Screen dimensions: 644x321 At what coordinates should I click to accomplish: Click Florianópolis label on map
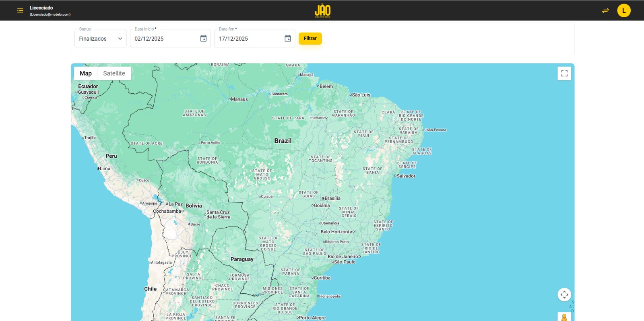click(330, 296)
